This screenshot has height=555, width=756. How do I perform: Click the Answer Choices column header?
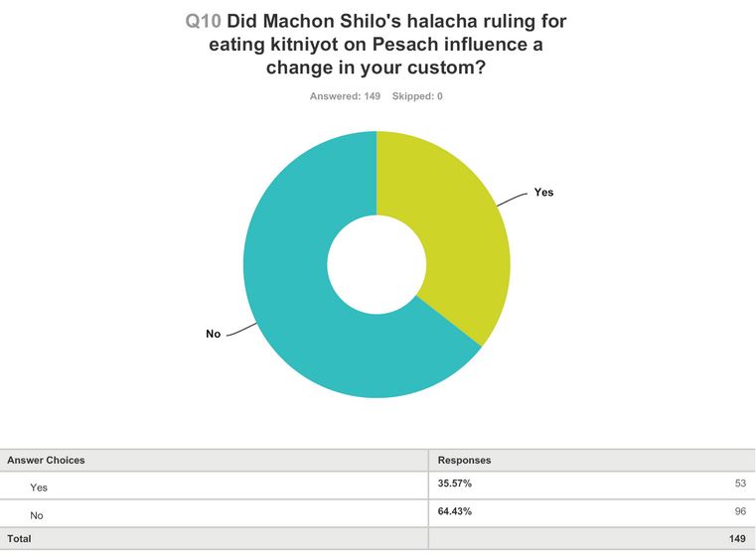click(x=46, y=461)
